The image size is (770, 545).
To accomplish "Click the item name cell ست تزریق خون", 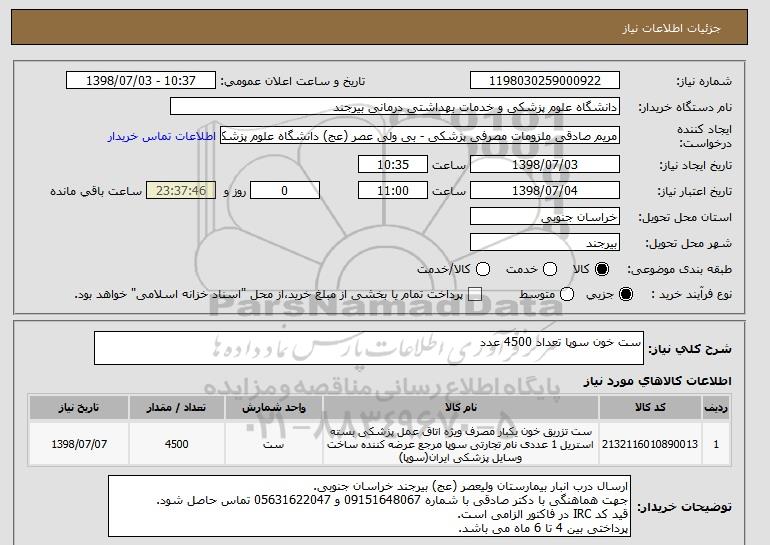I will click(x=461, y=444).
